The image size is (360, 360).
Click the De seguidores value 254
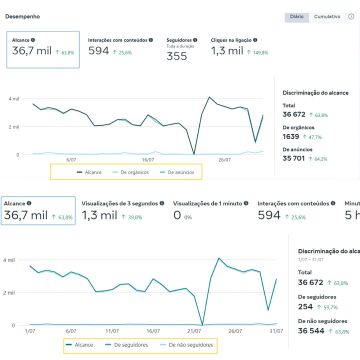[305, 306]
